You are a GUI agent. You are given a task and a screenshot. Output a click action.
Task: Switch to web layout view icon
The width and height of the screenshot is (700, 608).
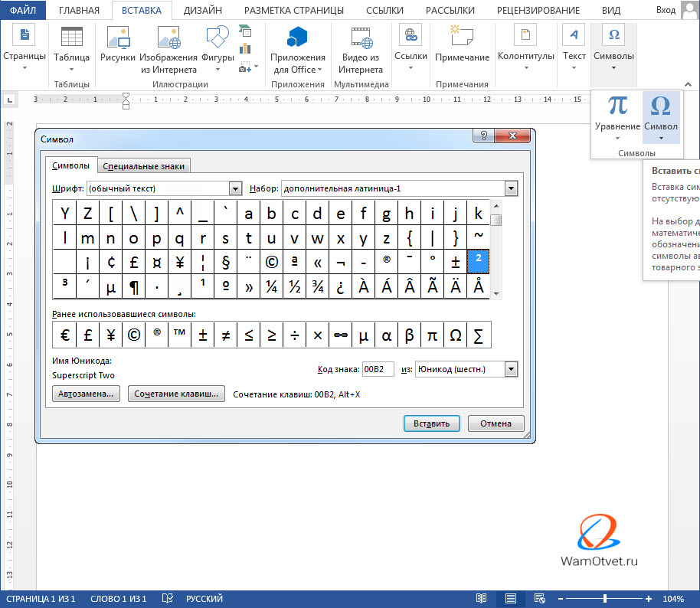pos(539,598)
